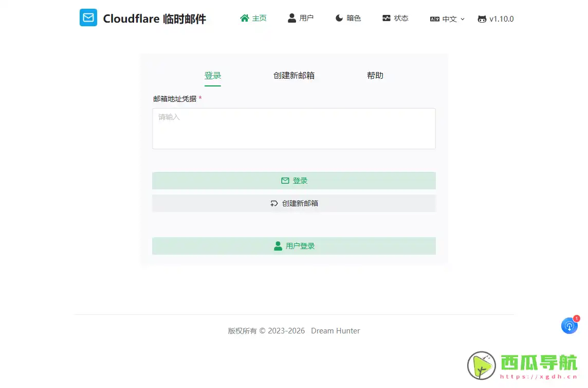
Task: Switch to the 帮助 tab
Action: coord(375,76)
